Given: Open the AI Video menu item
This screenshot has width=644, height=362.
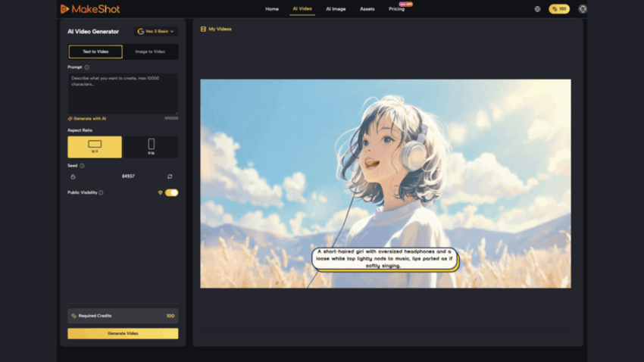Looking at the screenshot, I should (302, 8).
